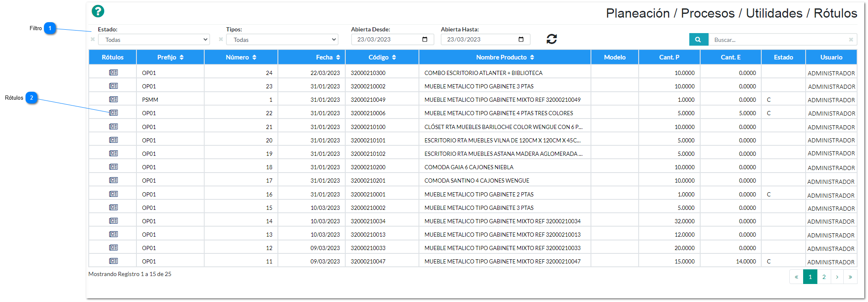Sort table by Número column
Image resolution: width=868 pixels, height=302 pixels.
click(x=241, y=57)
